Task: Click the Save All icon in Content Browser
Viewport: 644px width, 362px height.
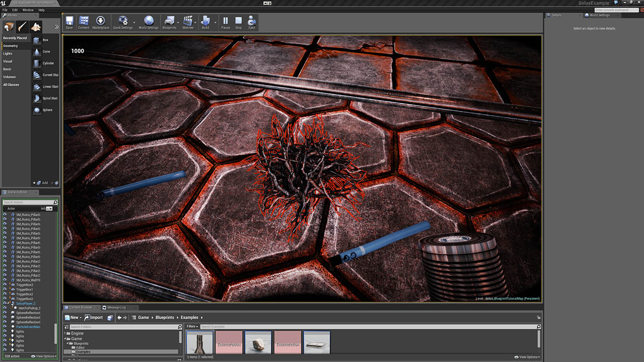Action: (110, 318)
